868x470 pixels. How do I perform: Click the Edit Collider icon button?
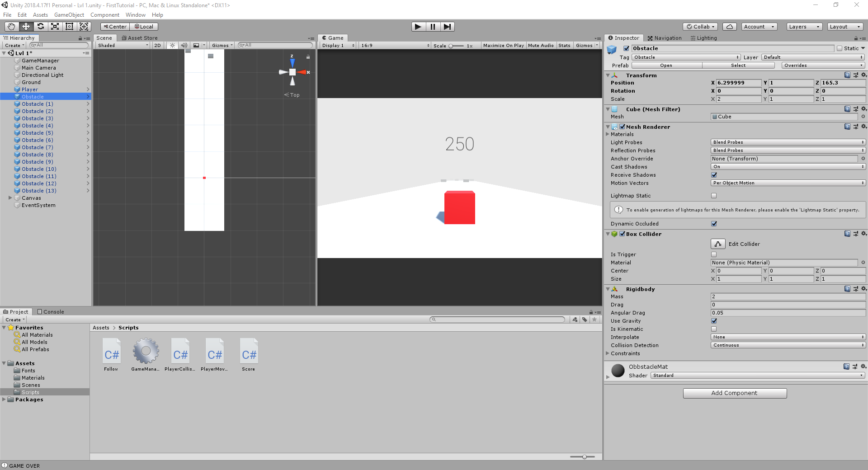pos(718,244)
